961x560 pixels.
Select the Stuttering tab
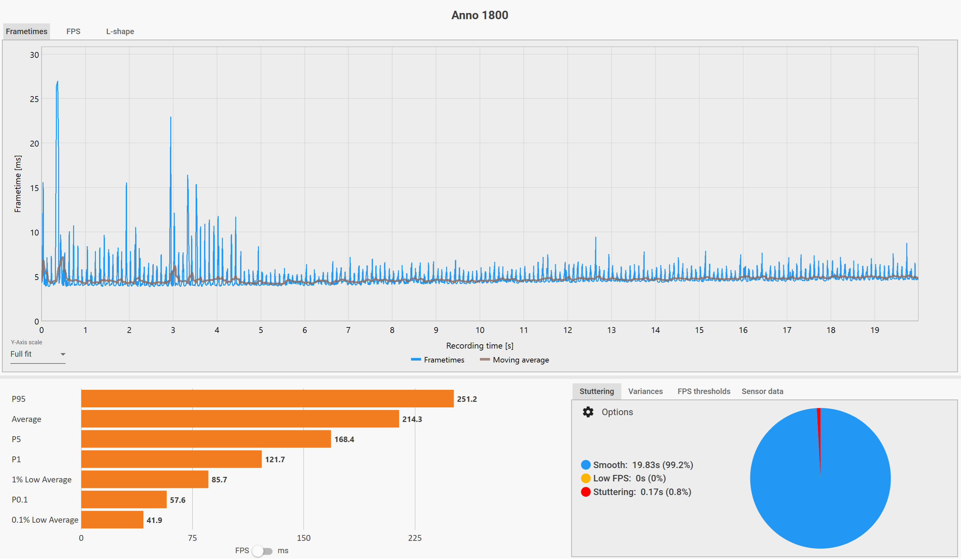coord(596,392)
